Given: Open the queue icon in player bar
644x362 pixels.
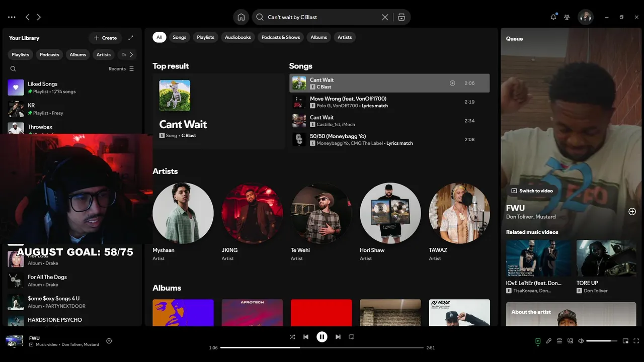Looking at the screenshot, I should (x=559, y=341).
